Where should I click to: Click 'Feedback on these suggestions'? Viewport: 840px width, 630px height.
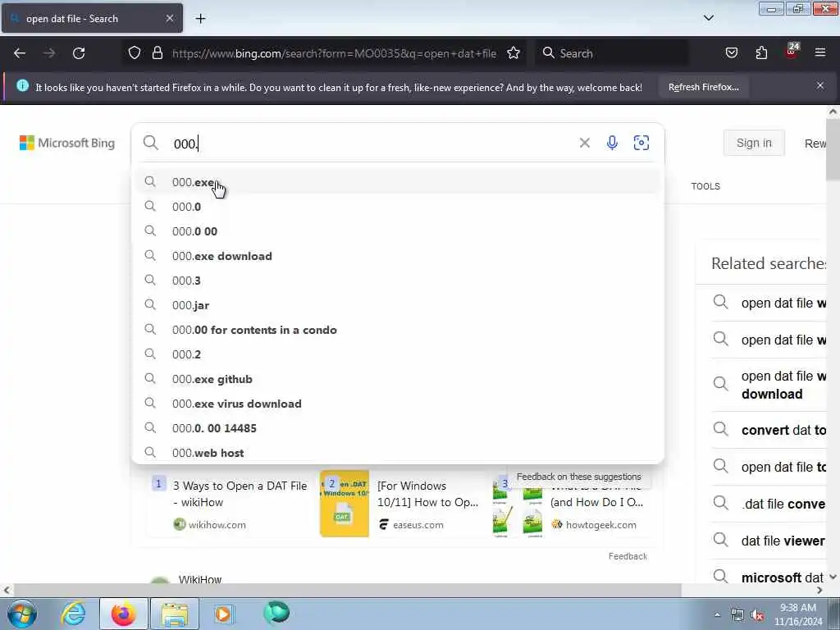click(578, 477)
